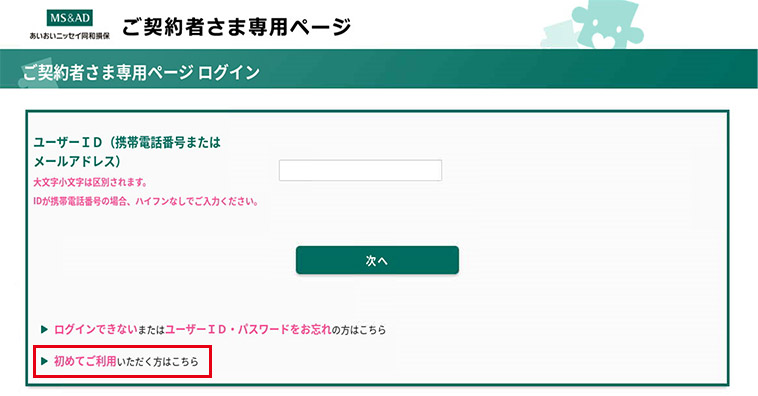Click the white heart on the mascot
Image resolution: width=758 pixels, height=396 pixels.
[603, 42]
